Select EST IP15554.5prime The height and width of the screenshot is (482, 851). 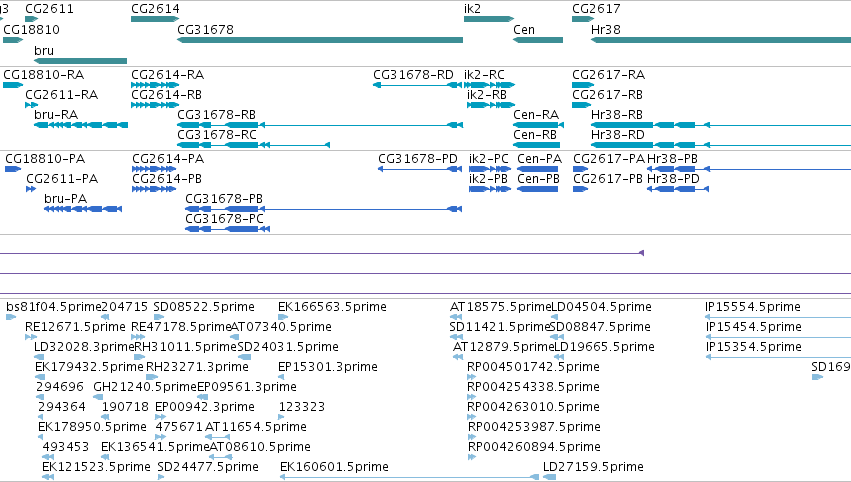[x=778, y=317]
